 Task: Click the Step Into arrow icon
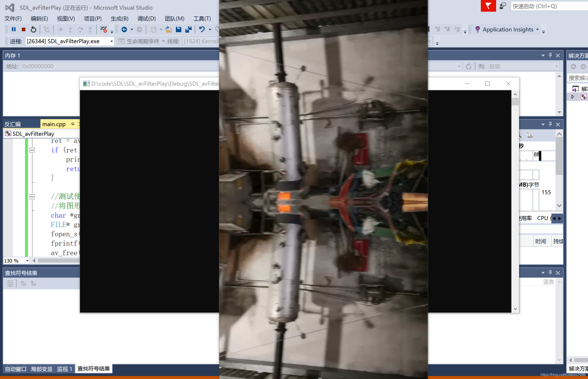click(x=70, y=29)
